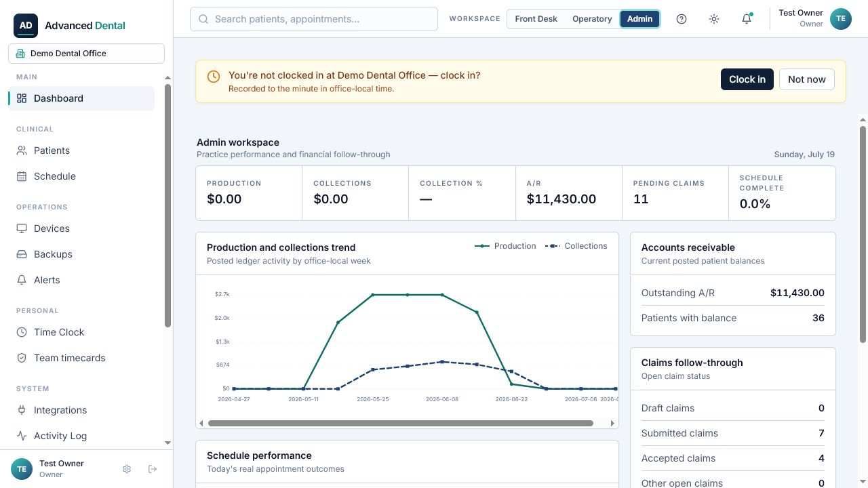Screen dimensions: 868x488
Task: Open the help question mark icon
Action: [x=682, y=19]
